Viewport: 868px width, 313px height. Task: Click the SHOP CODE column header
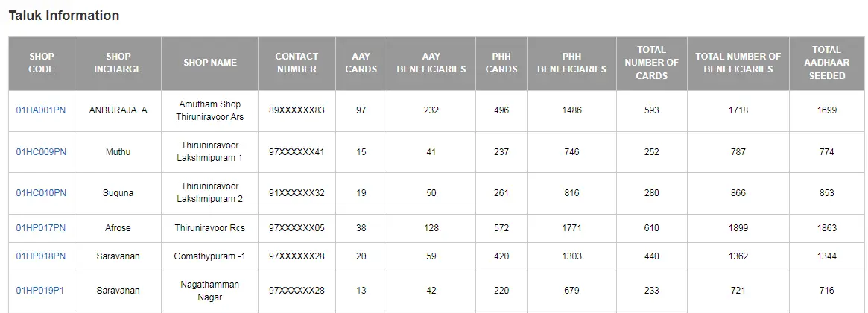click(x=42, y=63)
